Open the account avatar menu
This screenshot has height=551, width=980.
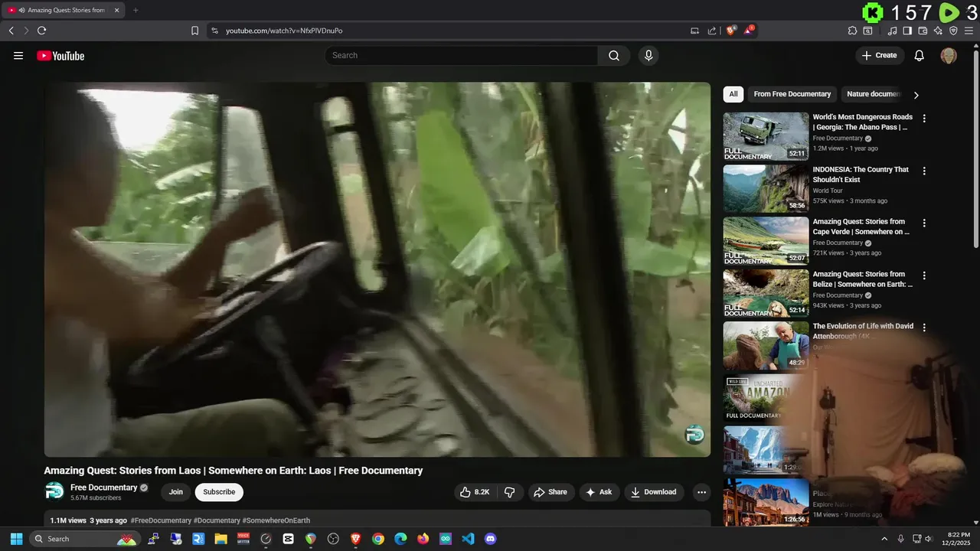(949, 55)
